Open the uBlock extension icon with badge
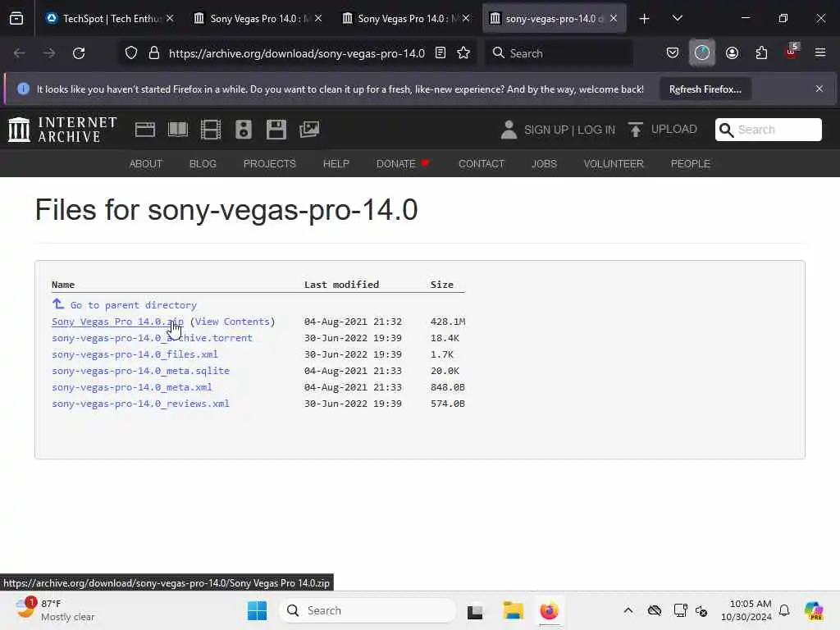 pyautogui.click(x=792, y=52)
